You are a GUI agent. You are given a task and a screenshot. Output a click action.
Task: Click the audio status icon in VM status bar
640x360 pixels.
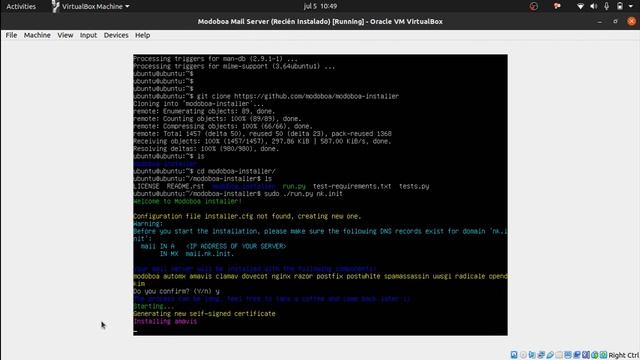coord(532,355)
